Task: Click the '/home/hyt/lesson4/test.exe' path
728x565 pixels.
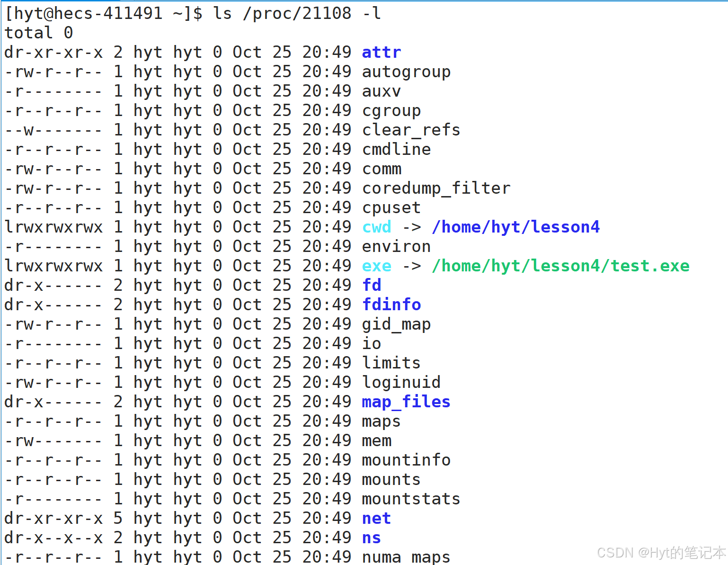Action: tap(560, 266)
